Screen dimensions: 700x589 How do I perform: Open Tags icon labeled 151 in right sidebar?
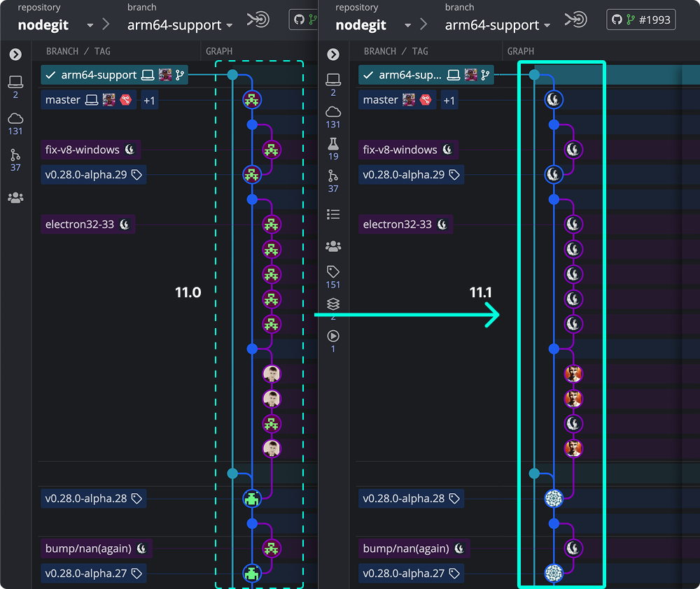click(333, 271)
